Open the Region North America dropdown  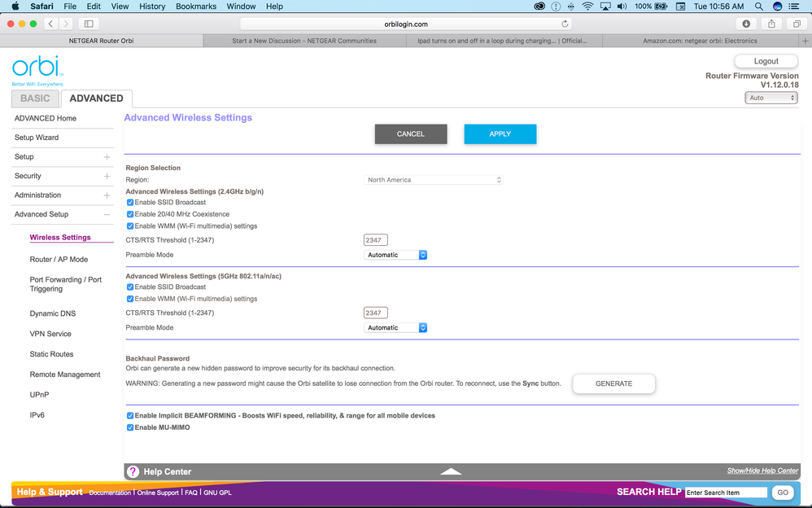(x=434, y=180)
